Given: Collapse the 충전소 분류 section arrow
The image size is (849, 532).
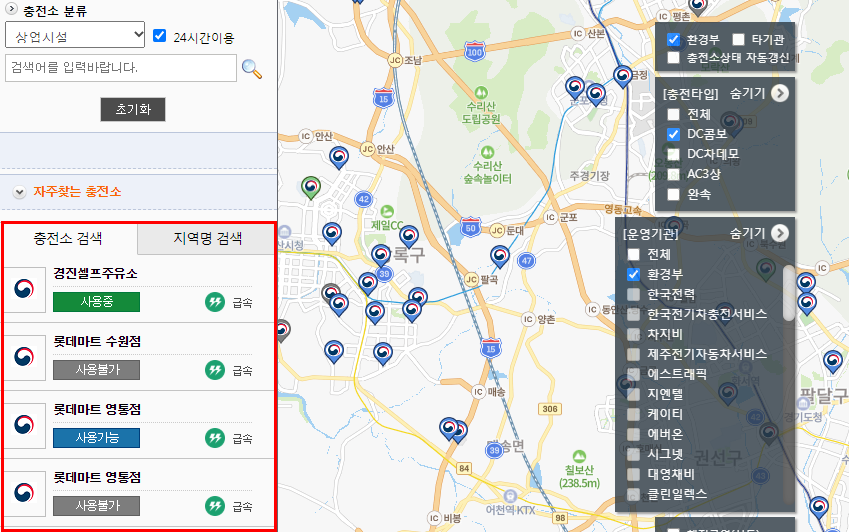Looking at the screenshot, I should [x=11, y=9].
